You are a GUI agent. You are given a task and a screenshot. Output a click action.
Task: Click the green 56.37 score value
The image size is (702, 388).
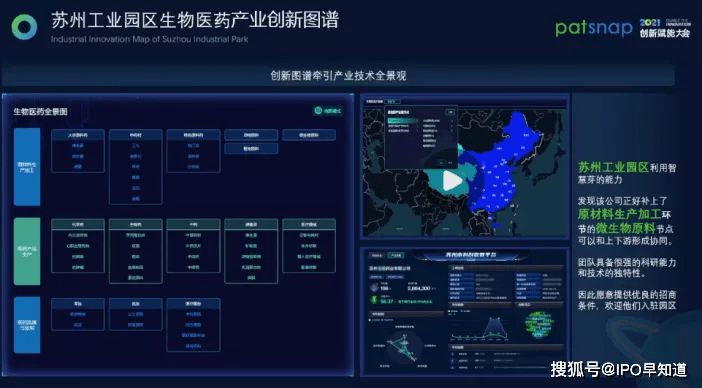[x=386, y=302]
